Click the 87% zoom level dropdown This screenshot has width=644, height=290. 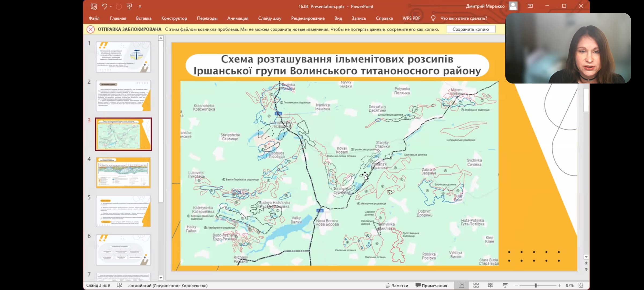click(569, 285)
